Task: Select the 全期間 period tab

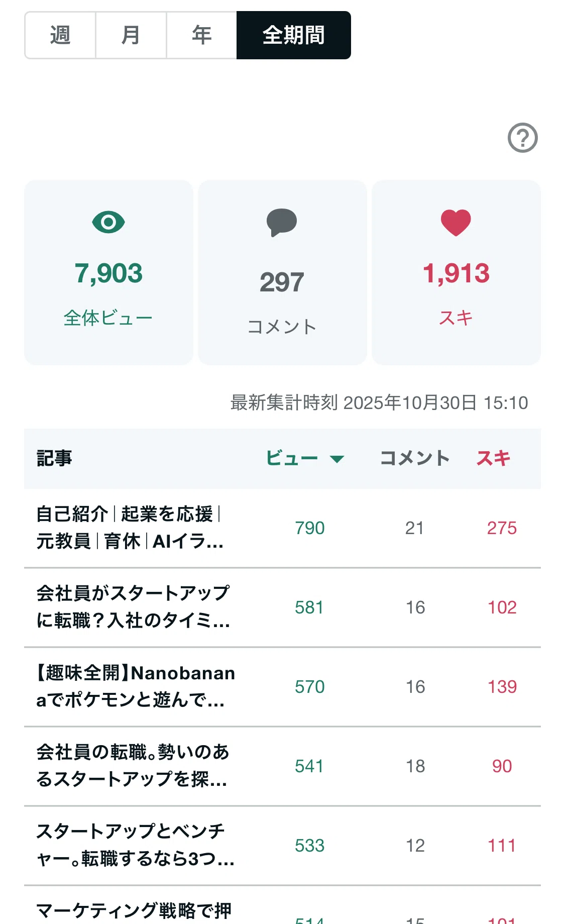Action: click(294, 35)
